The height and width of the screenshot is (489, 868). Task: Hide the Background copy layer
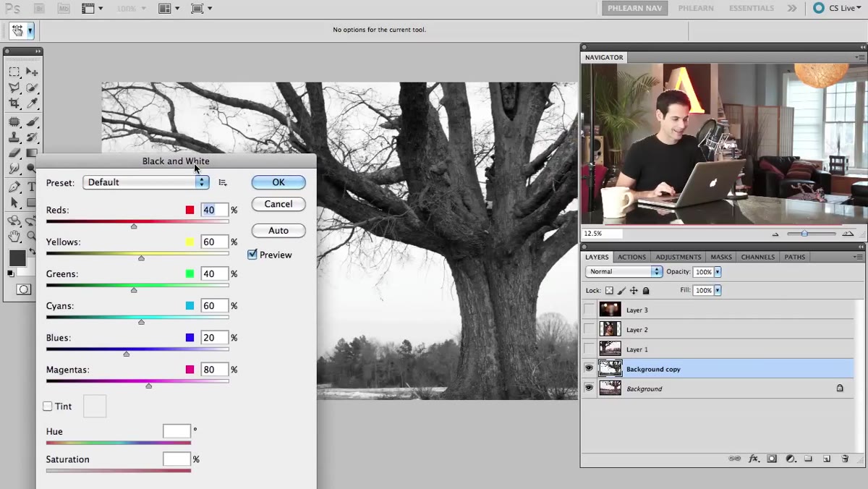point(589,369)
